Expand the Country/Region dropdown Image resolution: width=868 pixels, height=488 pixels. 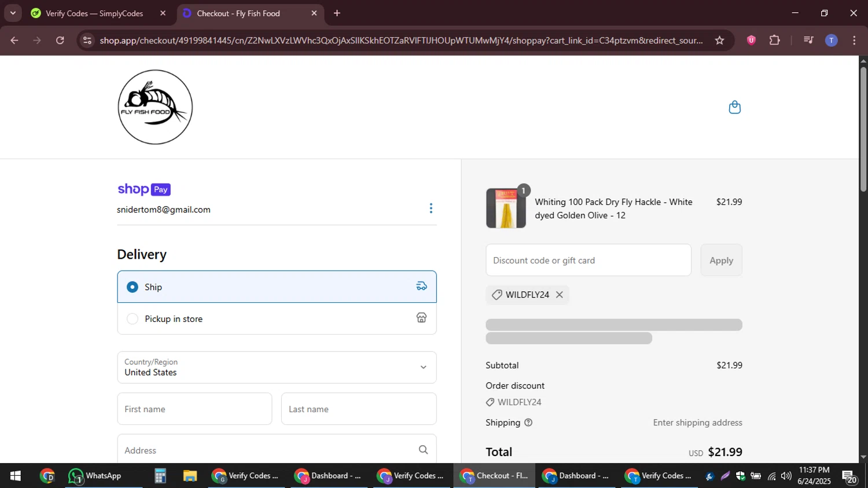tap(277, 367)
